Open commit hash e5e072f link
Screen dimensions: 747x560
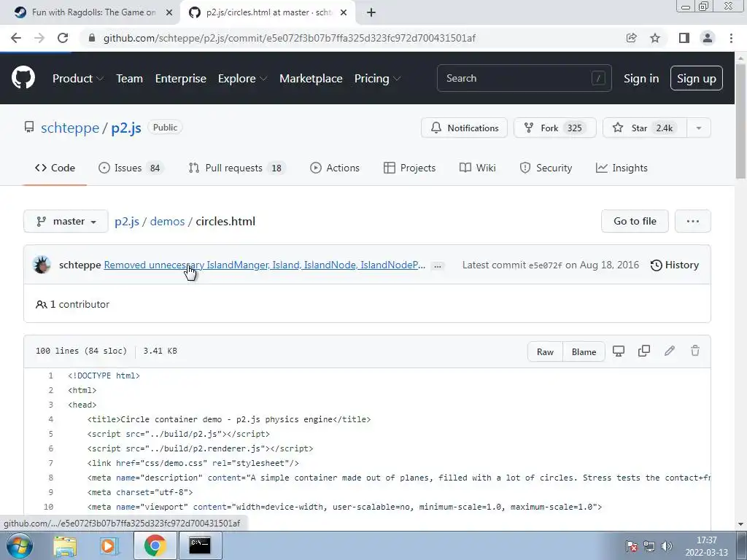(545, 265)
